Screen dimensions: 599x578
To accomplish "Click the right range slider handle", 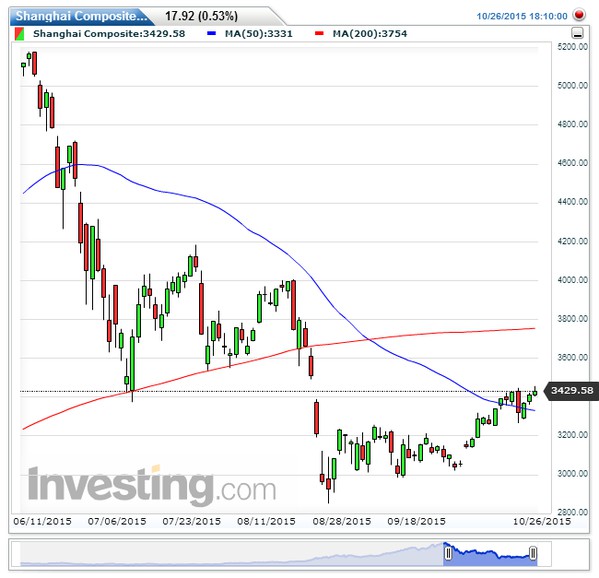I will (x=533, y=553).
